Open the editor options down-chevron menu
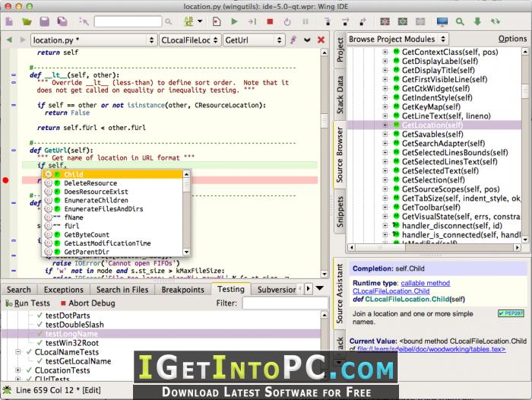532x400 pixels. click(x=307, y=40)
